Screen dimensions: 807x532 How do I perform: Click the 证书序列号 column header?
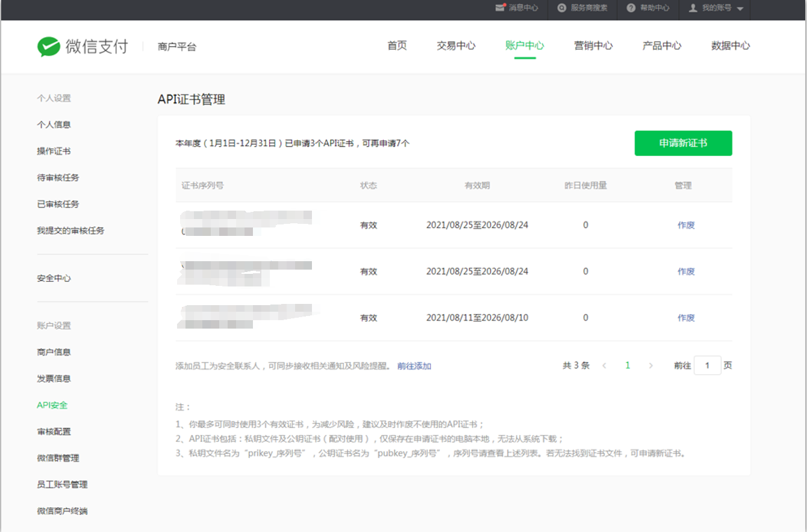202,185
